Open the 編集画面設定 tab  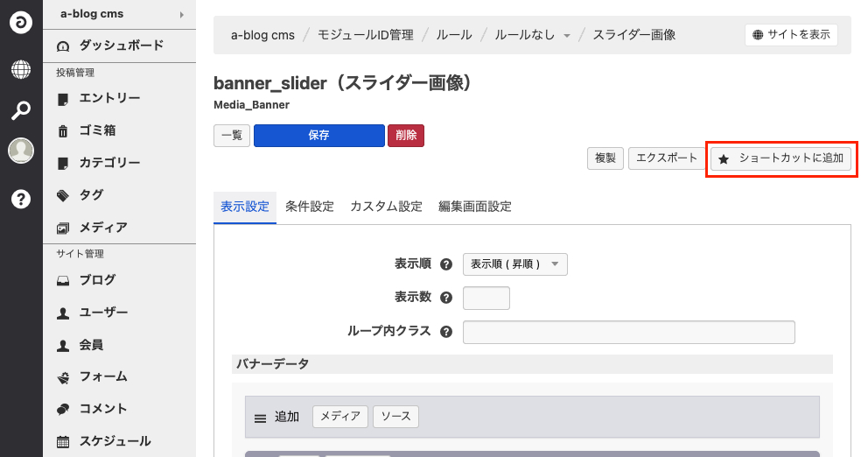[x=475, y=207]
